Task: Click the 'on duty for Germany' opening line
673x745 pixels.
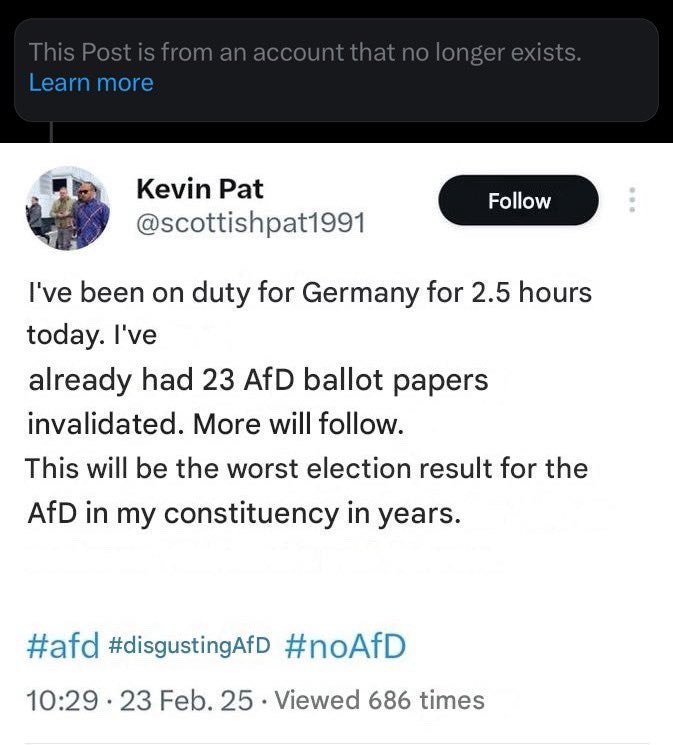Action: (x=309, y=292)
